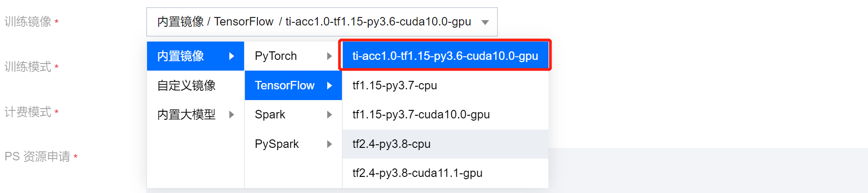Pick ti-acc1.0-tf1.15-py3.6-cuda10.0-gpu image

(445, 56)
